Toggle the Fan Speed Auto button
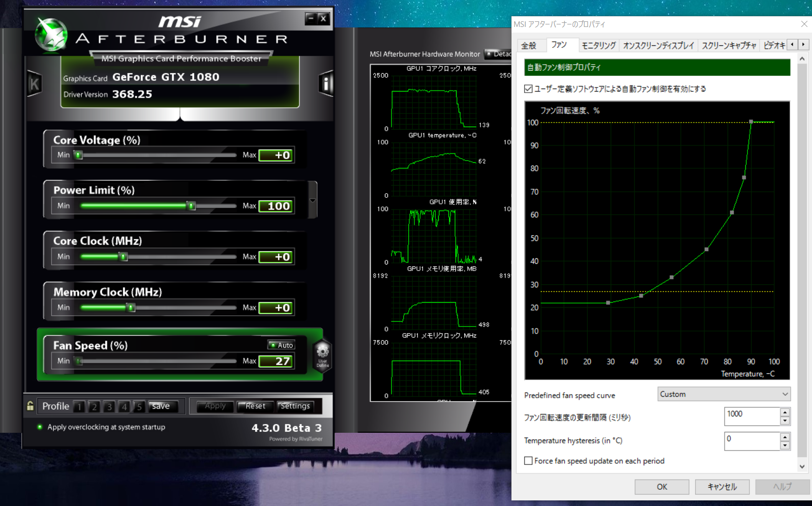Viewport: 812px width, 506px height. pyautogui.click(x=281, y=345)
